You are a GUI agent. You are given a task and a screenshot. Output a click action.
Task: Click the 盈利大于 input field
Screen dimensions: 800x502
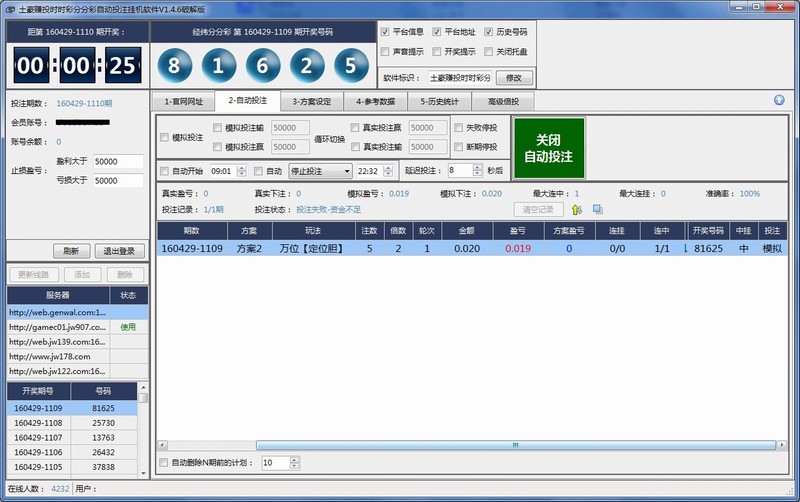pyautogui.click(x=118, y=161)
